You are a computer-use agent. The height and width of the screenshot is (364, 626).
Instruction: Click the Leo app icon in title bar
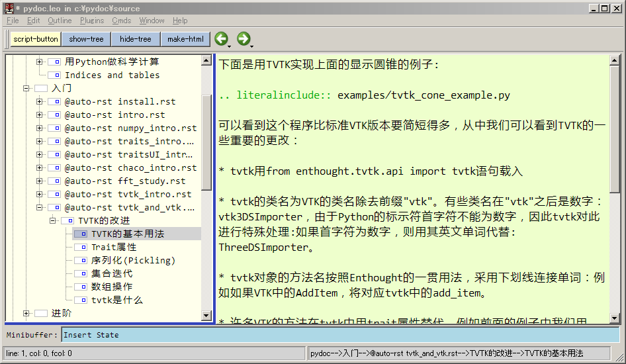pyautogui.click(x=9, y=8)
